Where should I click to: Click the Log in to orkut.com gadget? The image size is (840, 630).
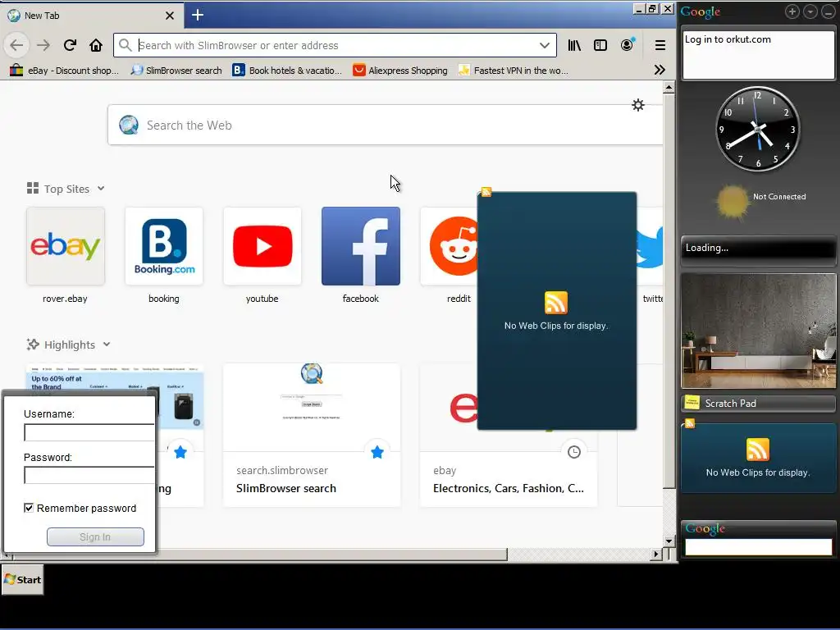point(759,55)
